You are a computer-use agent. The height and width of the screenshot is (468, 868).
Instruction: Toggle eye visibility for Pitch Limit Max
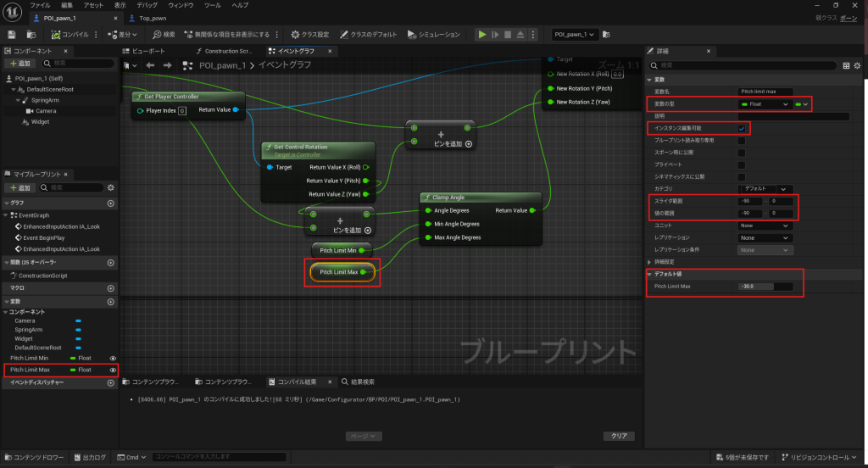tap(113, 370)
